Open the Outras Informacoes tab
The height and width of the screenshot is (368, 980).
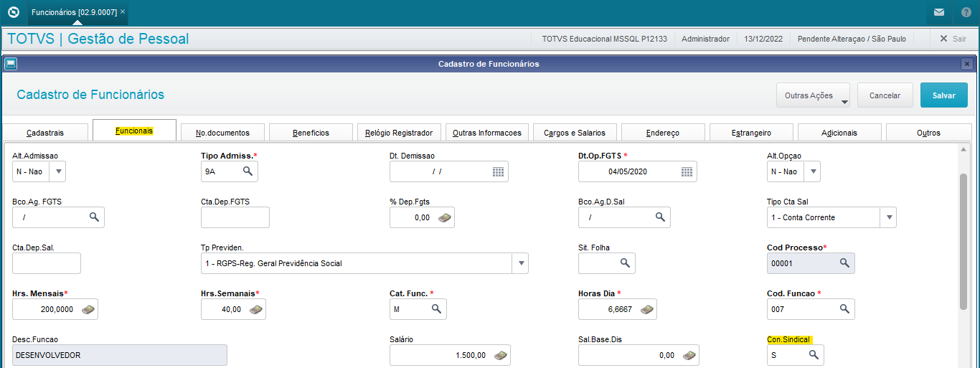tap(487, 133)
